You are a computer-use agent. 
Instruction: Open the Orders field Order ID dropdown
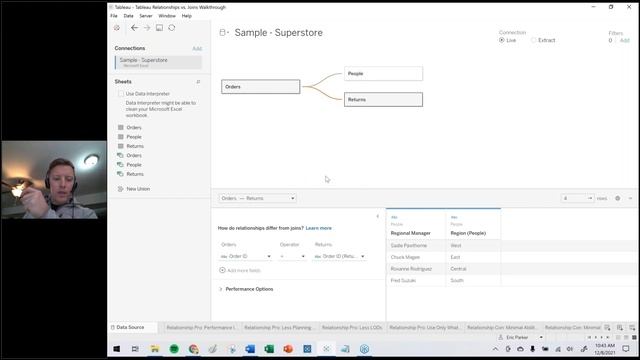pyautogui.click(x=245, y=256)
